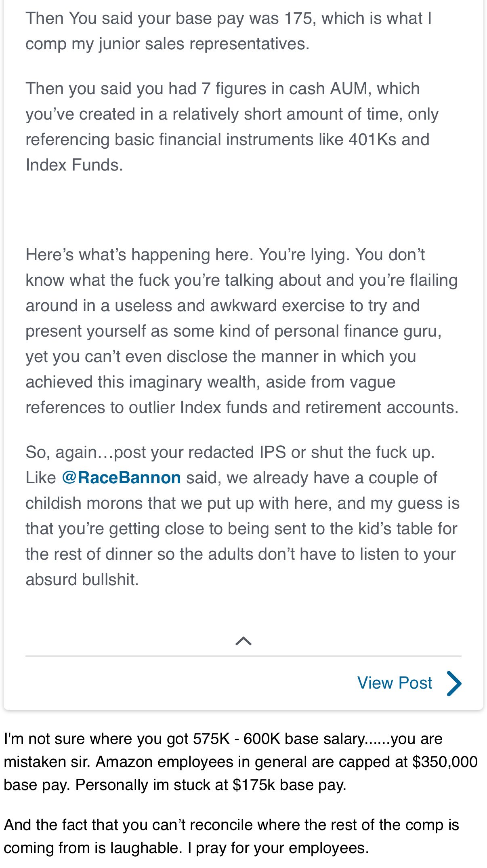The height and width of the screenshot is (868, 487).
Task: Collapse the quoted post with up chevron
Action: pyautogui.click(x=243, y=641)
